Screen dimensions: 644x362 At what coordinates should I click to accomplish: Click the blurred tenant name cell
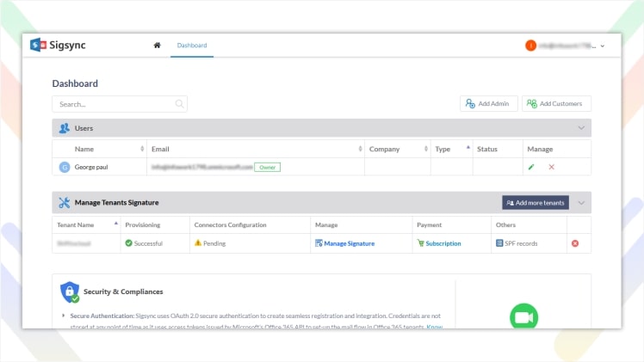74,243
